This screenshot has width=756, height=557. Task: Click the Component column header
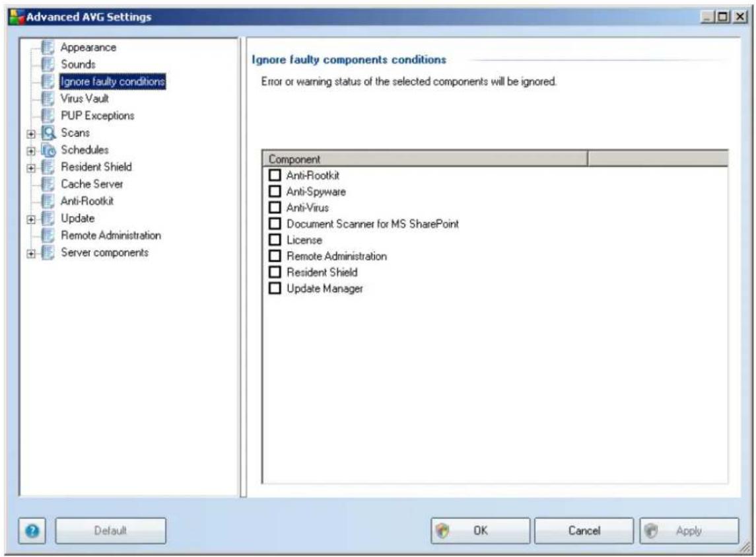click(425, 159)
